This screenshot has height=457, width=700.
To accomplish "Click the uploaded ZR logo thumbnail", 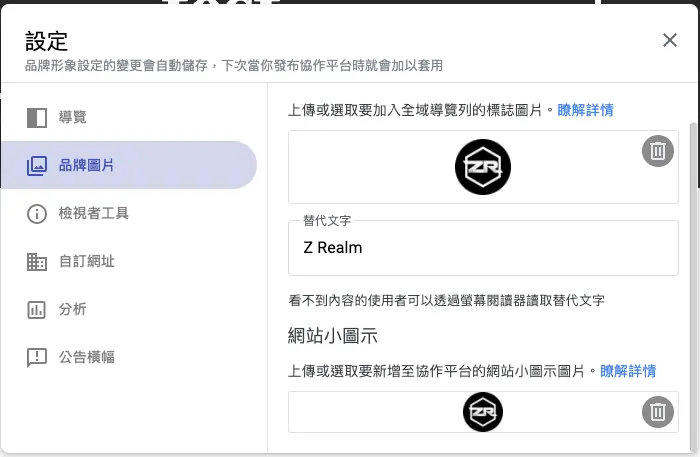I will pyautogui.click(x=483, y=166).
